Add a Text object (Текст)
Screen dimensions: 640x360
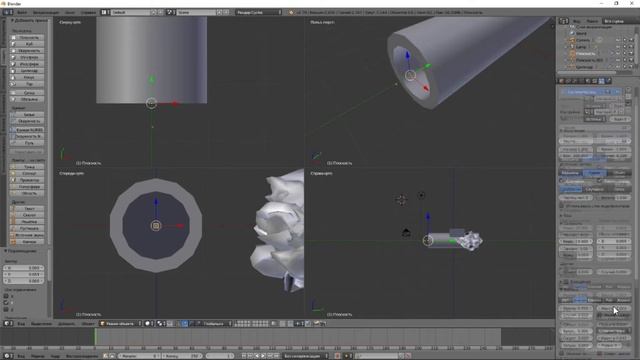tap(28, 209)
